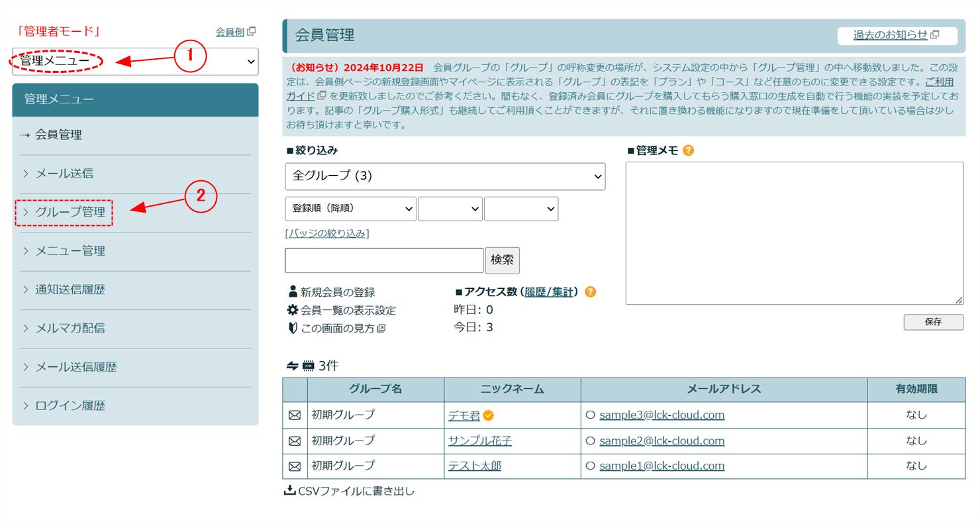Click the グループ名 column header
Viewport: 980px width, 522px height.
375,390
